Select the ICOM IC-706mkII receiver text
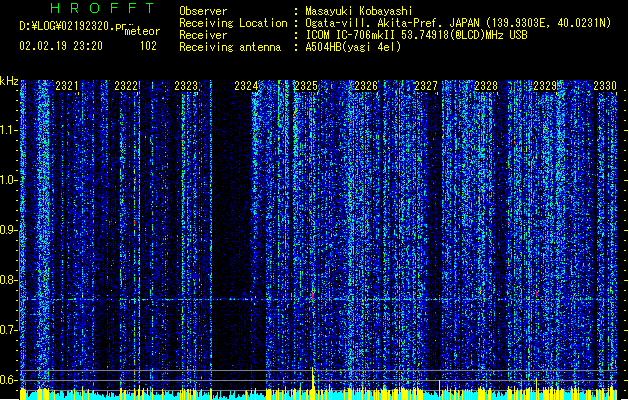This screenshot has height=400, width=629. pyautogui.click(x=416, y=35)
